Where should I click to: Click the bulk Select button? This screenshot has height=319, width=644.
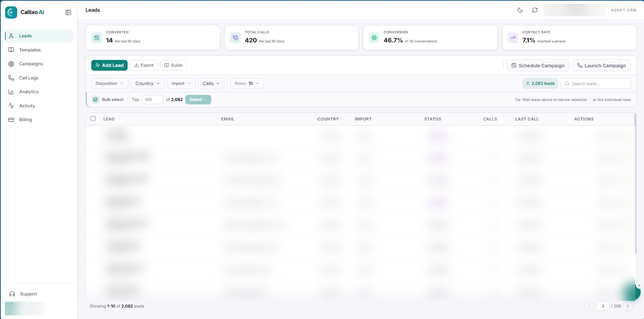[x=198, y=99]
